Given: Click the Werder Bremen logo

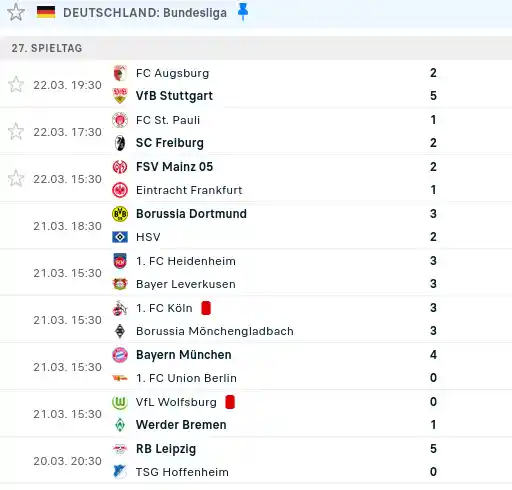Looking at the screenshot, I should tap(120, 425).
